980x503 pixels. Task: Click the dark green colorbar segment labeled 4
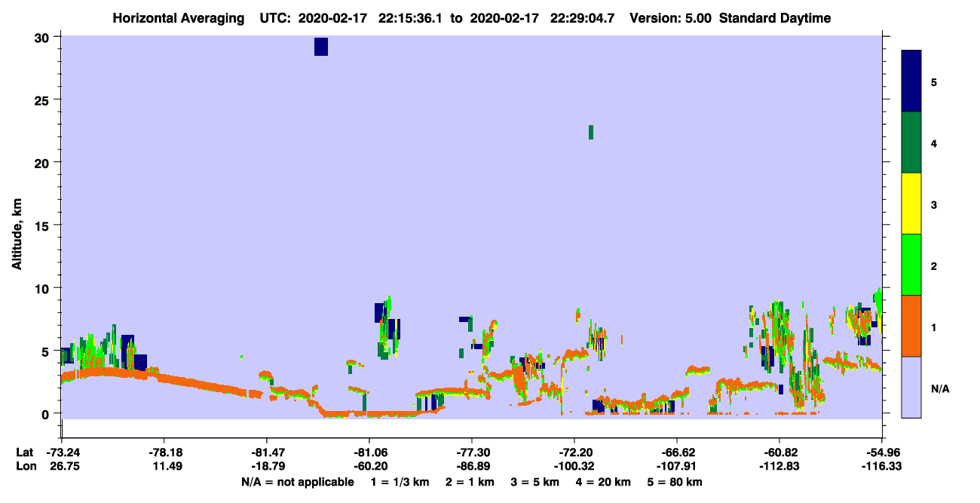point(911,143)
